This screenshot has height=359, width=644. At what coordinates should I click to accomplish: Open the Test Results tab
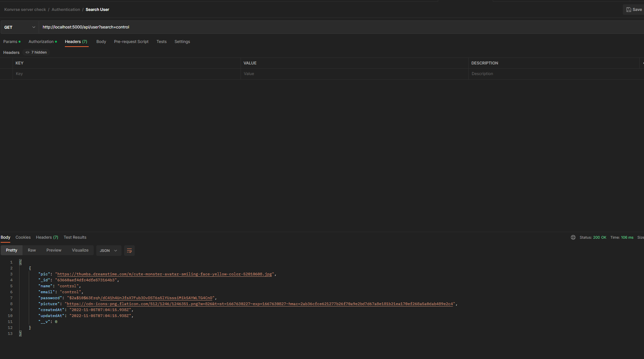(x=75, y=237)
